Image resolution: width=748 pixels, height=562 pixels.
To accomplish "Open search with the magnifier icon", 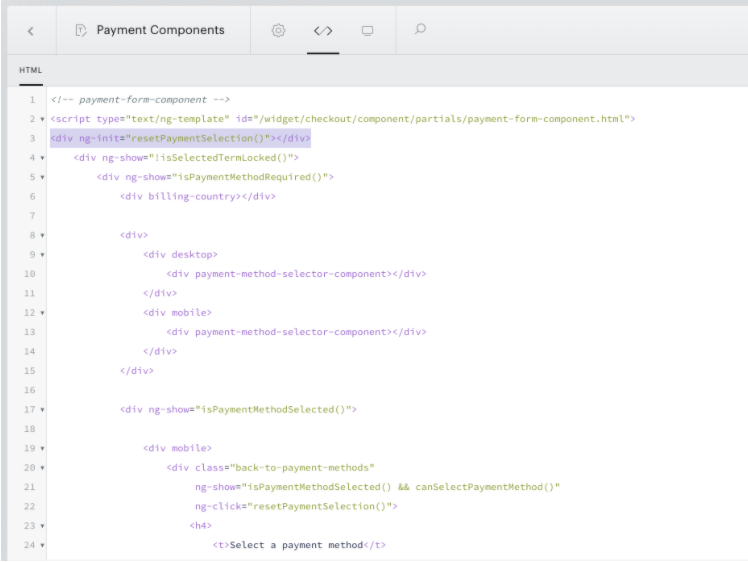I will click(420, 29).
